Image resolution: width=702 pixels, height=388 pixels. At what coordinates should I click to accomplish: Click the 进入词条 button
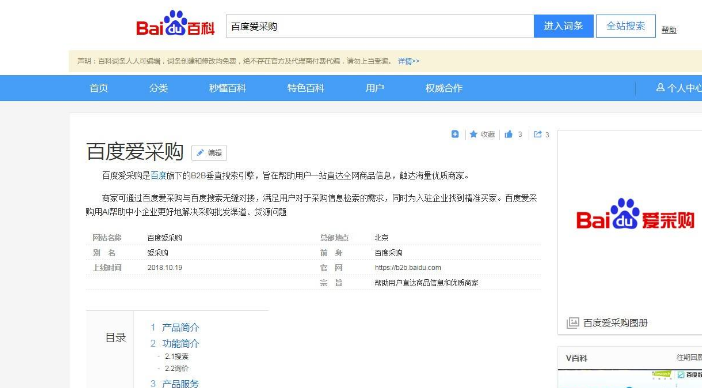click(564, 26)
